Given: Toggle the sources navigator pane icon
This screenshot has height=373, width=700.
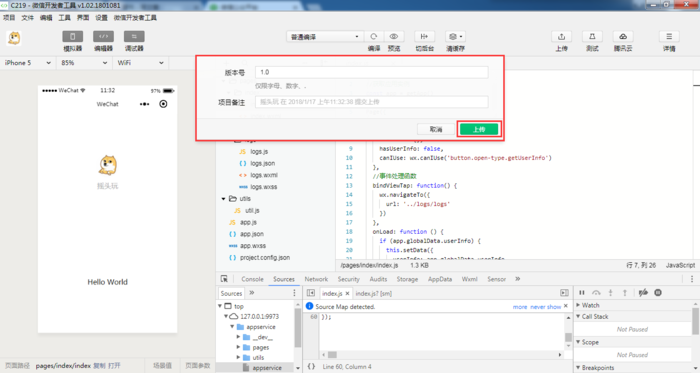Looking at the screenshot, I should click(x=311, y=293).
